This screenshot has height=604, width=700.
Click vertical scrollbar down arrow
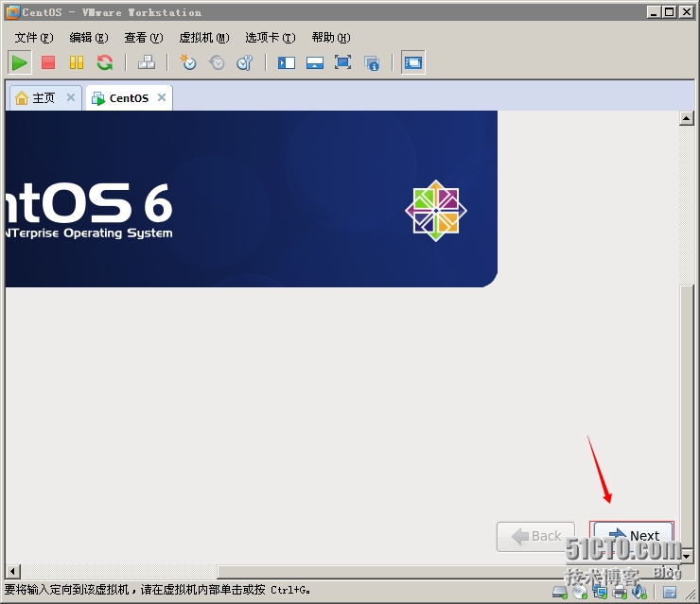(686, 556)
